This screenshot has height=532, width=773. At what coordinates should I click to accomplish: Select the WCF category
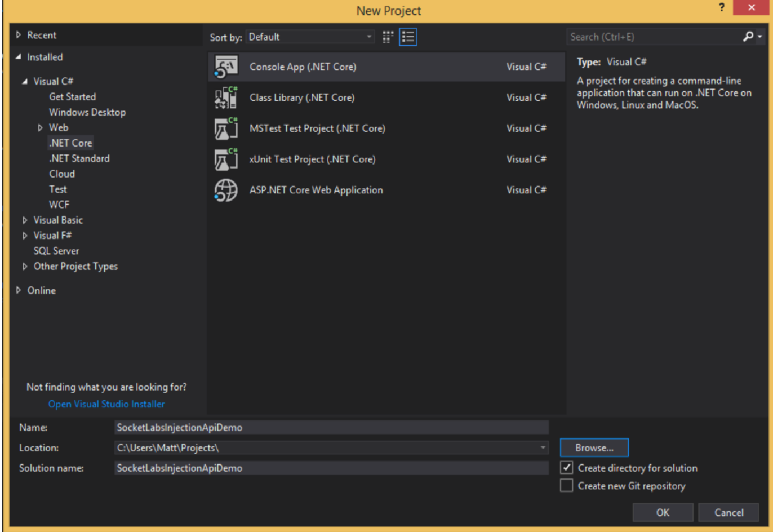tap(59, 205)
